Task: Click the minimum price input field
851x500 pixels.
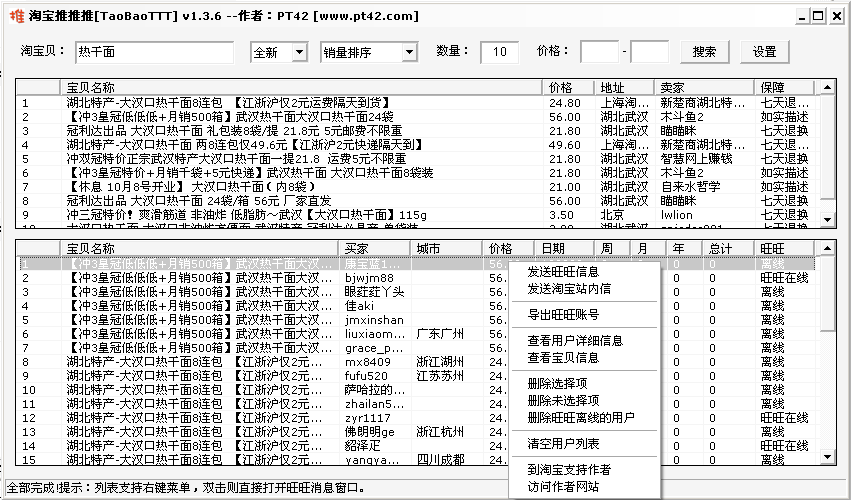Action: [599, 52]
